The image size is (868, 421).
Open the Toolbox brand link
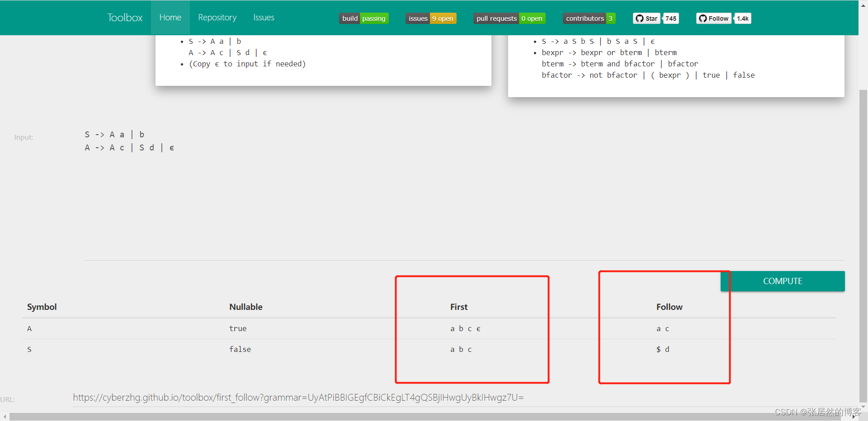[x=125, y=18]
